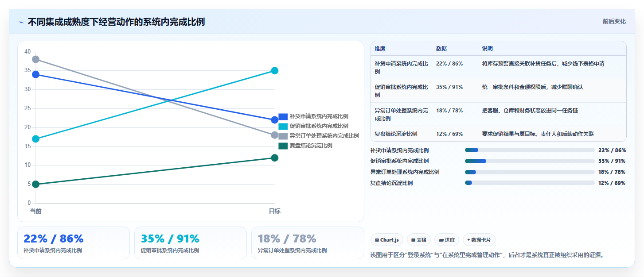Click table cell 补货申请系统内完成比例
The height and width of the screenshot is (277, 644).
tap(402, 68)
